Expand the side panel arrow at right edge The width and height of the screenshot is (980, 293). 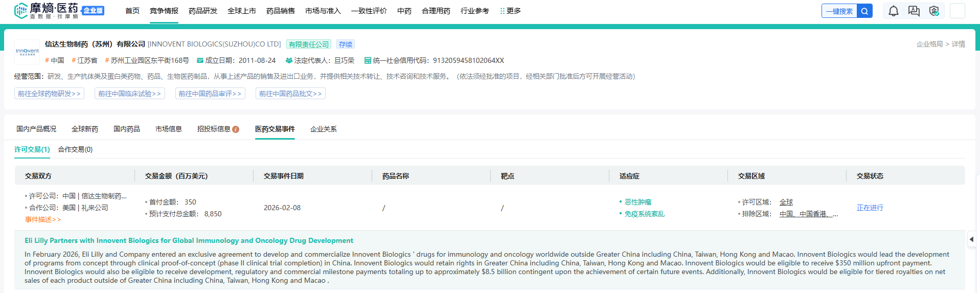(971, 239)
